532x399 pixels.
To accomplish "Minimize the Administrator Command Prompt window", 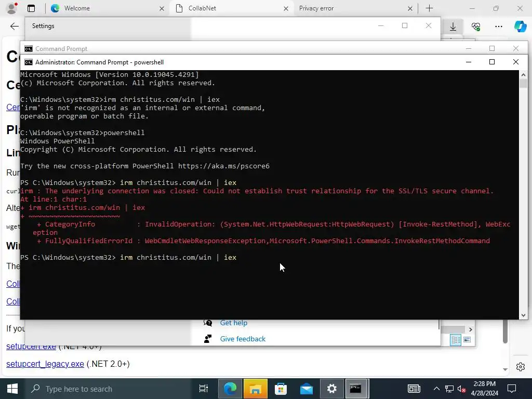I will click(x=469, y=62).
